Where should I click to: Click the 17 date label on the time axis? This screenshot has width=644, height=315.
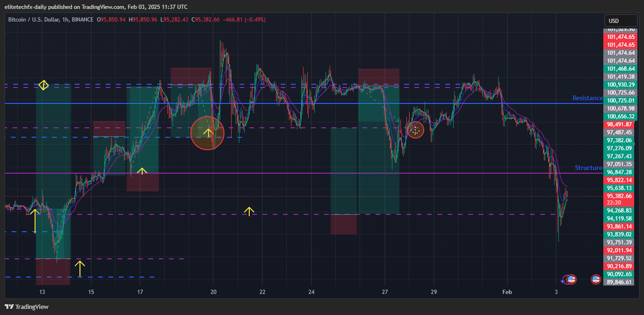tap(140, 292)
